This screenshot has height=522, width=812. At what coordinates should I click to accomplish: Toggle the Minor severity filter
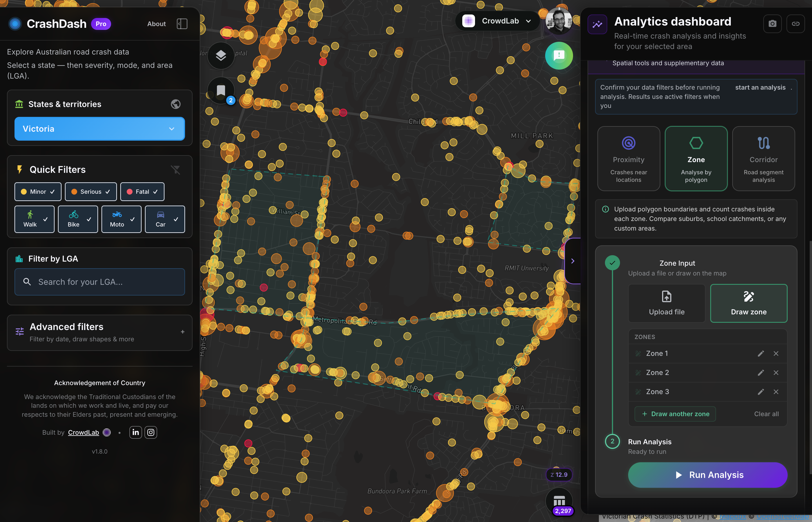38,191
